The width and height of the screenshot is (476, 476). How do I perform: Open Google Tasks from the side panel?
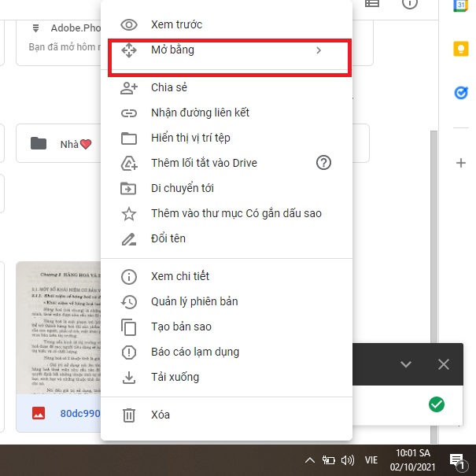461,93
